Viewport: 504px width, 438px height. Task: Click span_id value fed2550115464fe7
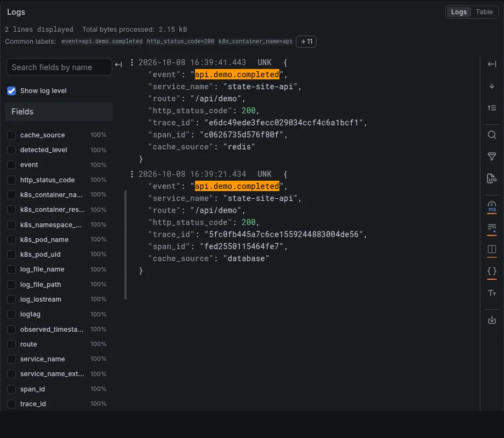(242, 246)
